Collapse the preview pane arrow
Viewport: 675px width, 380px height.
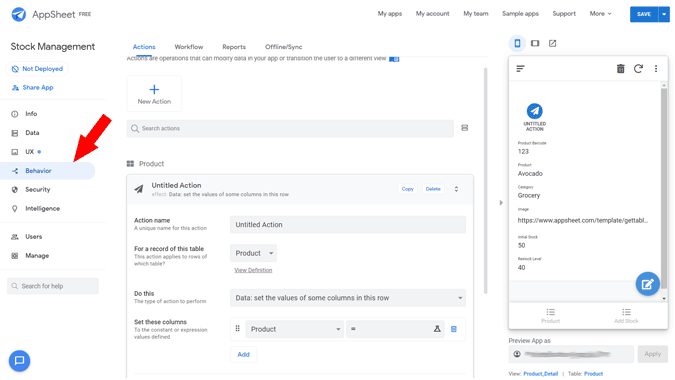click(501, 203)
